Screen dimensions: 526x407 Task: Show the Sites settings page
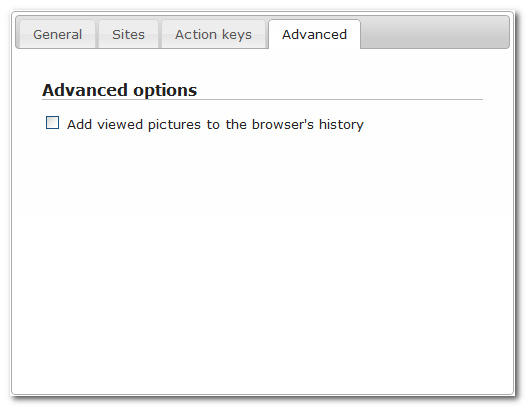pyautogui.click(x=128, y=35)
